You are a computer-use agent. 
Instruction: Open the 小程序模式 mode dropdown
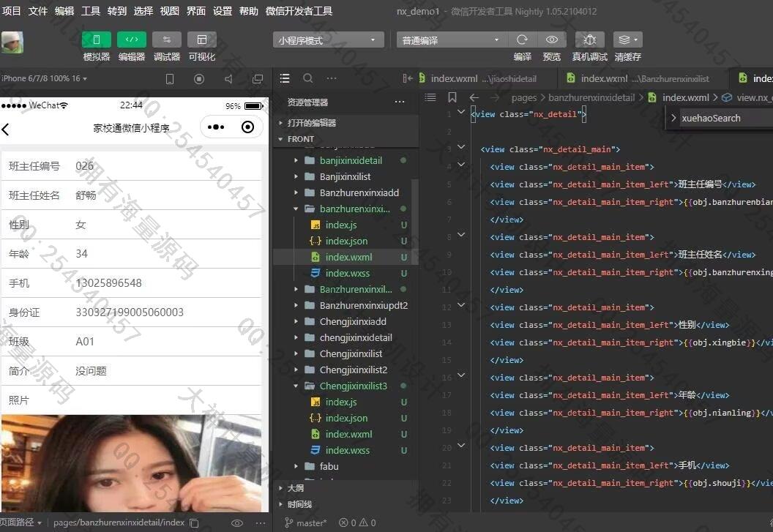[328, 40]
